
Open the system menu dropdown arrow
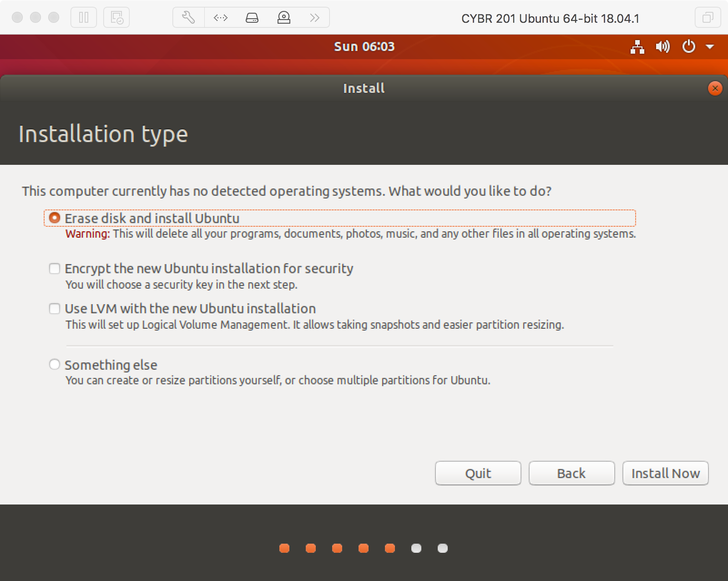[x=710, y=46]
